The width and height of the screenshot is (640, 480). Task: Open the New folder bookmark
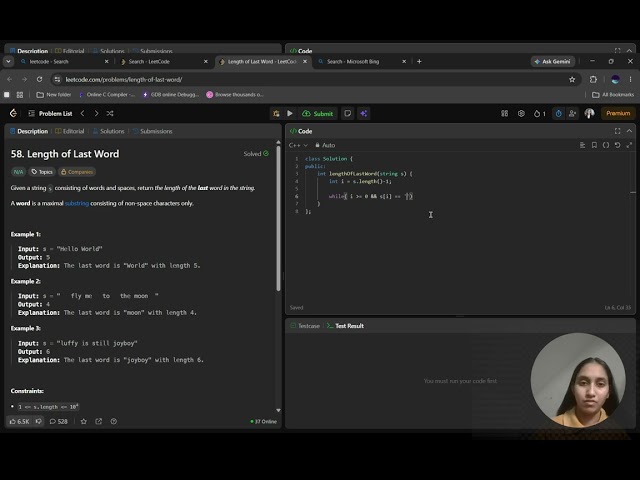(x=53, y=95)
